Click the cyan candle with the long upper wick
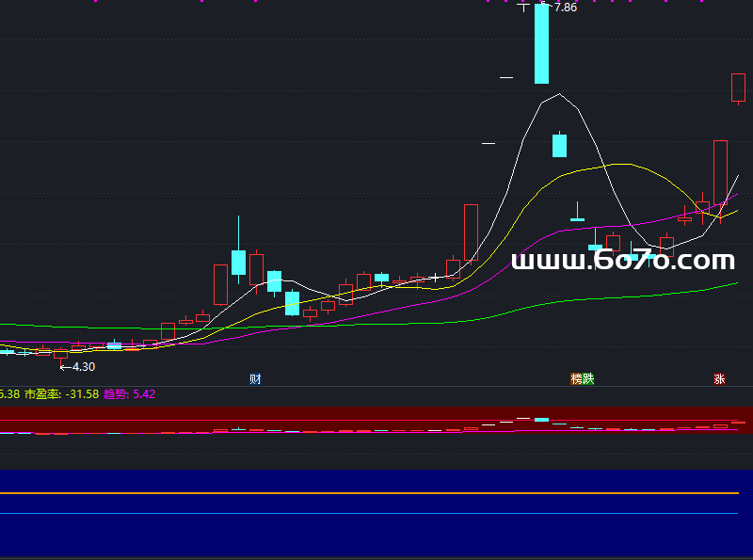 [239, 261]
